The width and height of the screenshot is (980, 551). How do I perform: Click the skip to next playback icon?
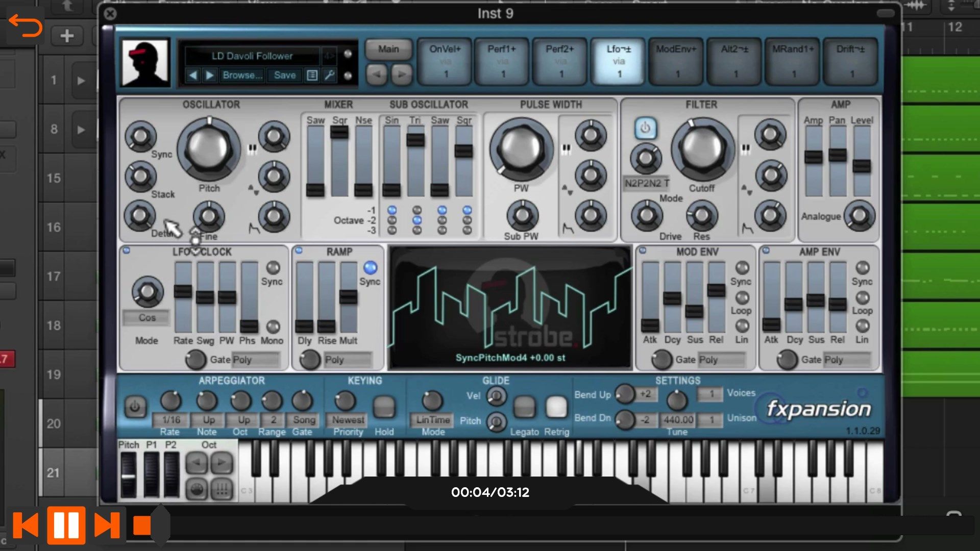tap(107, 525)
